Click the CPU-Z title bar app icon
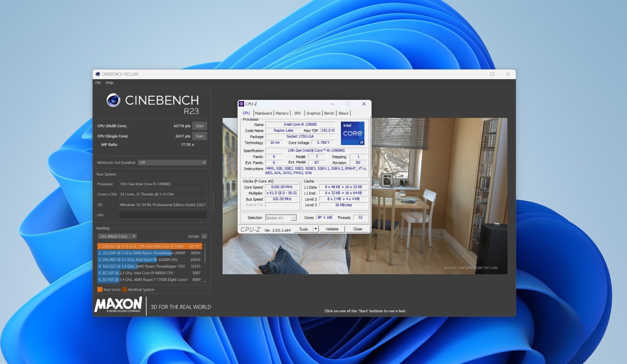Screen dimensions: 627x364 [x=241, y=104]
